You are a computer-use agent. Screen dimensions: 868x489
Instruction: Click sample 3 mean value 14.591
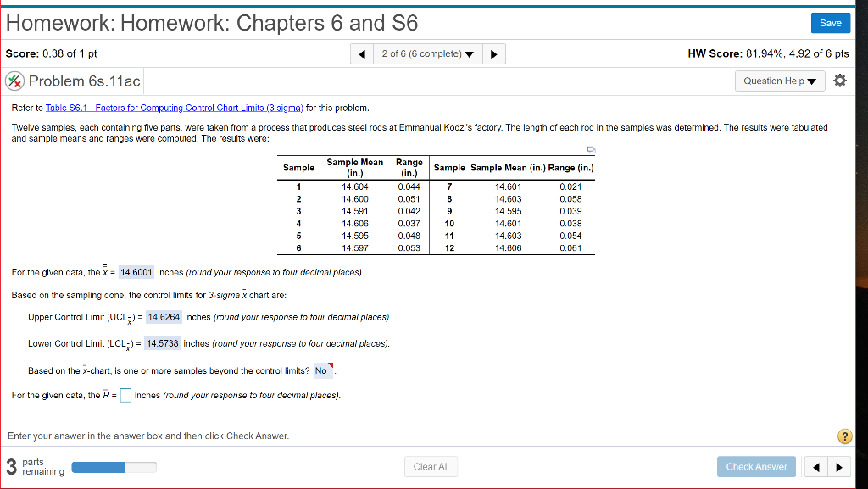pos(355,211)
